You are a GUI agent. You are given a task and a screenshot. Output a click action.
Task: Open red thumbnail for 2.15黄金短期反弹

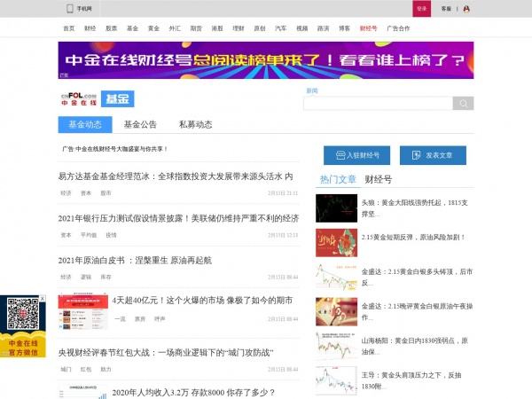336,243
